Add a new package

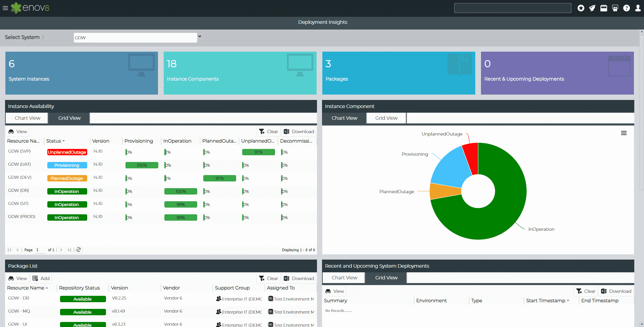(x=41, y=278)
